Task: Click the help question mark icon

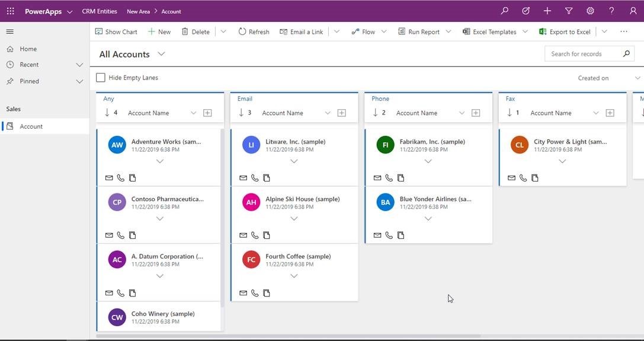Action: point(611,11)
